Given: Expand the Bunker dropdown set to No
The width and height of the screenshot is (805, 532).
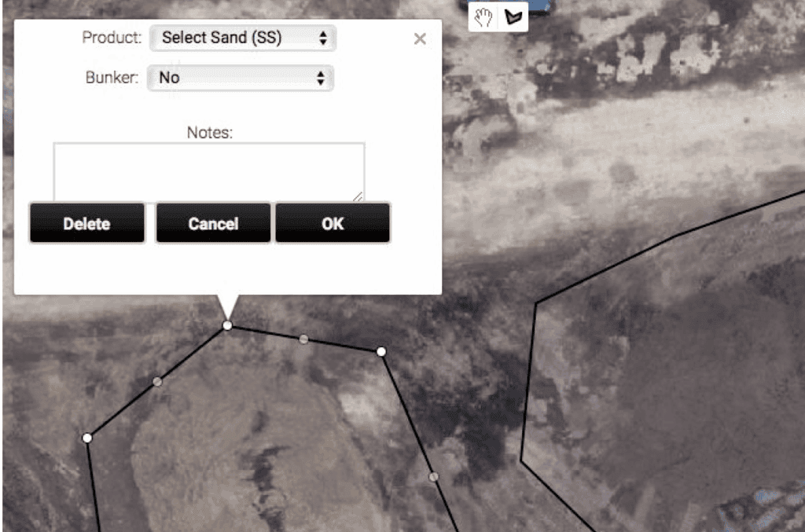Looking at the screenshot, I should (x=241, y=78).
